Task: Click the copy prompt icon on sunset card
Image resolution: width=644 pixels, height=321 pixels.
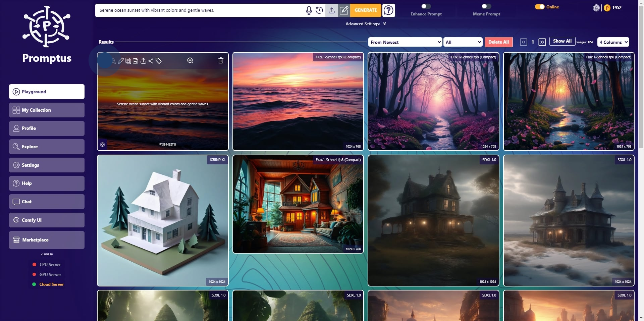Action: tap(128, 61)
